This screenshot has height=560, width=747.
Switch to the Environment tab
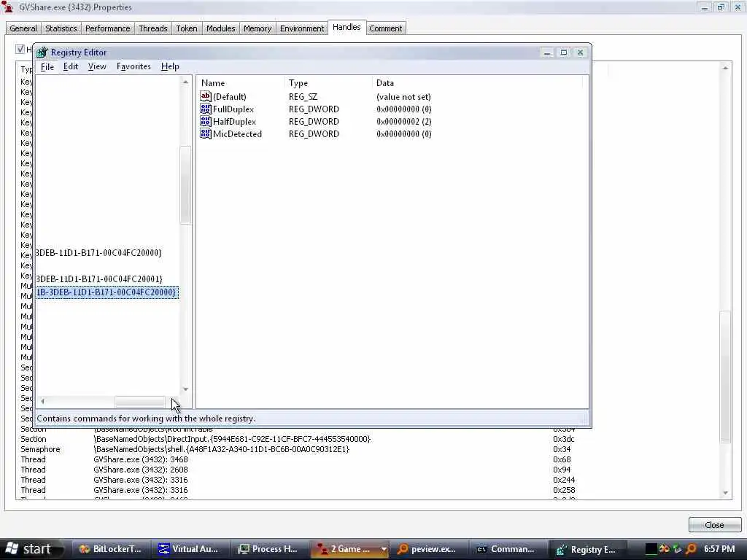(302, 28)
